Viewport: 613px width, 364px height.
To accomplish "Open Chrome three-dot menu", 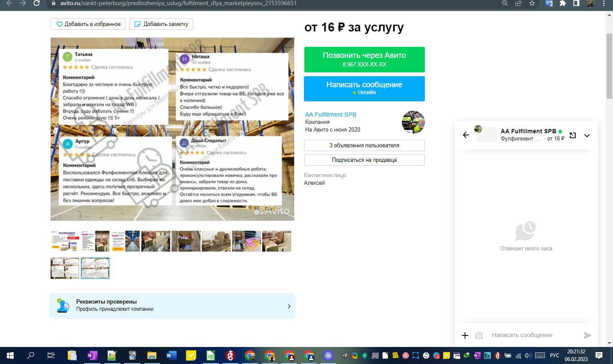I will coord(604,3).
